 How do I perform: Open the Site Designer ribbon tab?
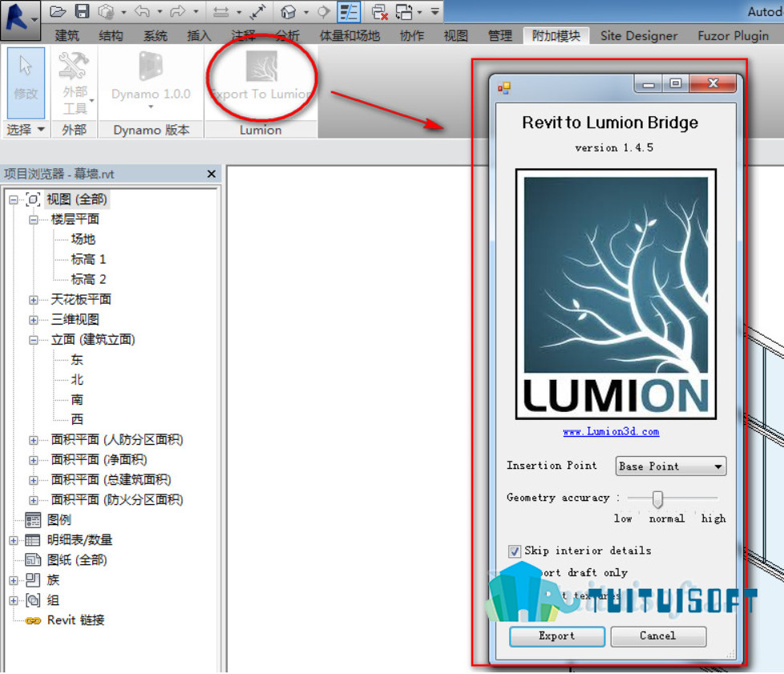pyautogui.click(x=638, y=36)
